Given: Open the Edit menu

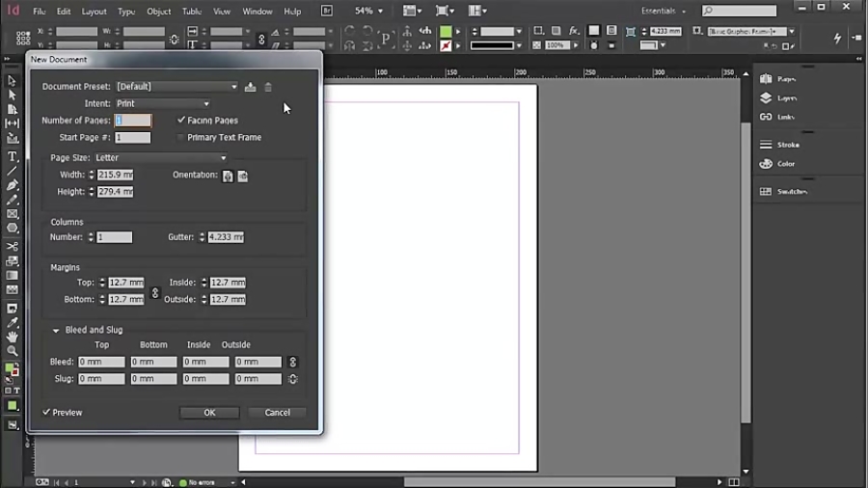Looking at the screenshot, I should click(64, 11).
